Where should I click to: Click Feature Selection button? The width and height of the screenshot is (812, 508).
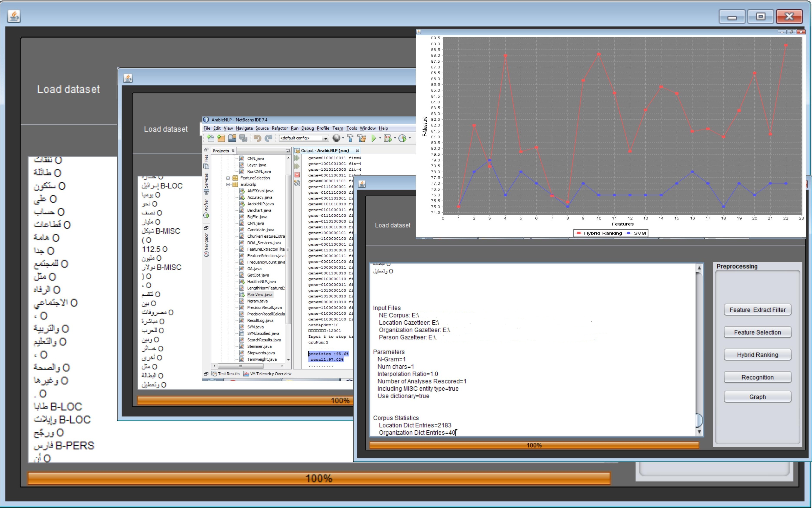(757, 332)
